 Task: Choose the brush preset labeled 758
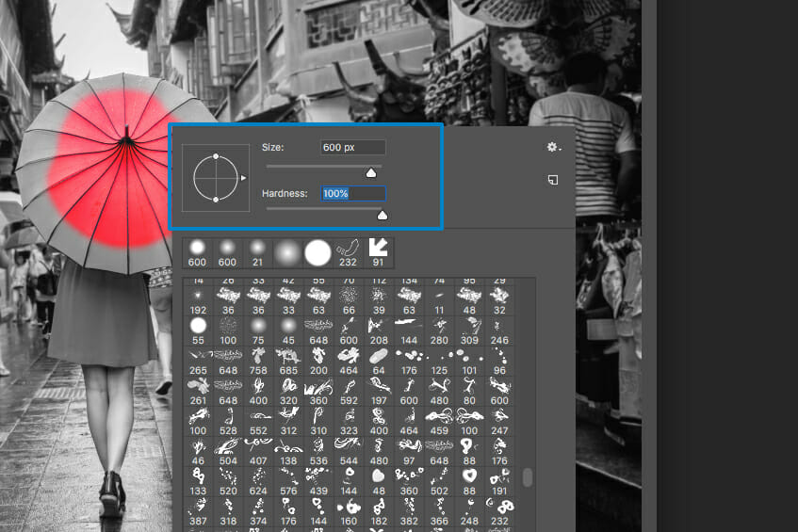258,363
